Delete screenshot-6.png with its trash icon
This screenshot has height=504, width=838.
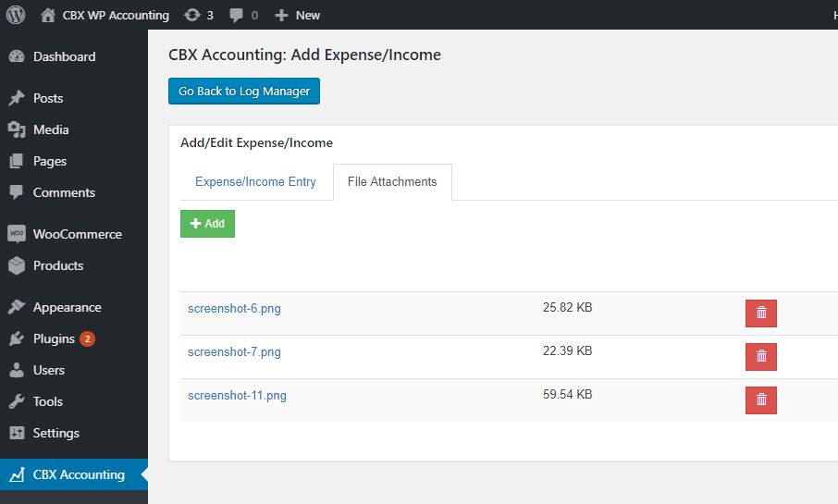click(x=761, y=313)
